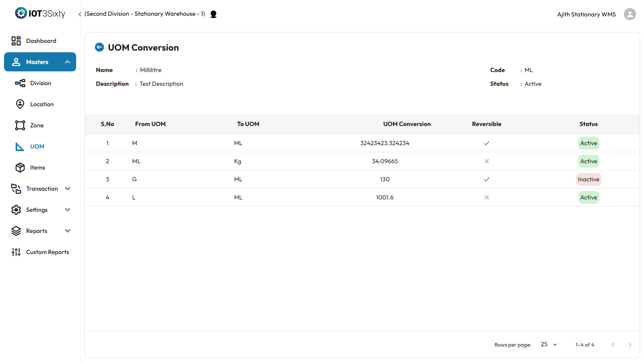Click the blue back arrow beside UOM Conversion
This screenshot has height=362, width=644.
[99, 47]
